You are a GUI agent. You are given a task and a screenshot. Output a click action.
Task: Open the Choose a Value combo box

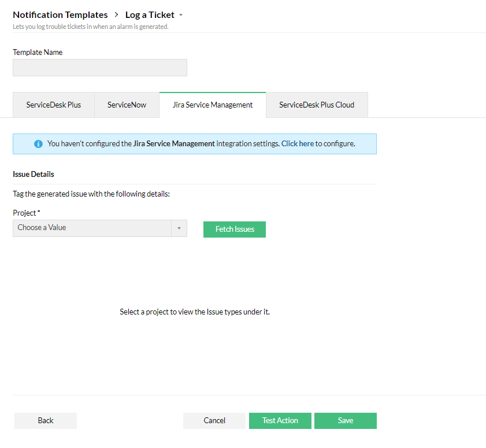point(100,228)
